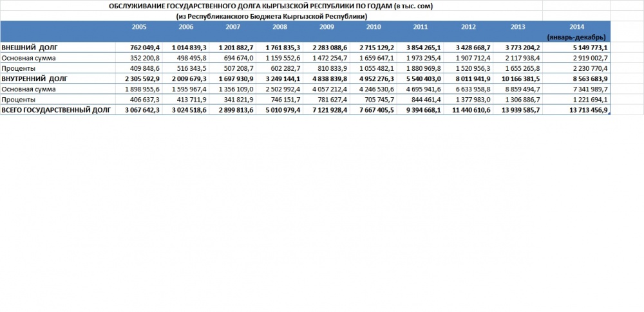The height and width of the screenshot is (312, 644).
Task: Select the 2005 column header
Action: (139, 27)
